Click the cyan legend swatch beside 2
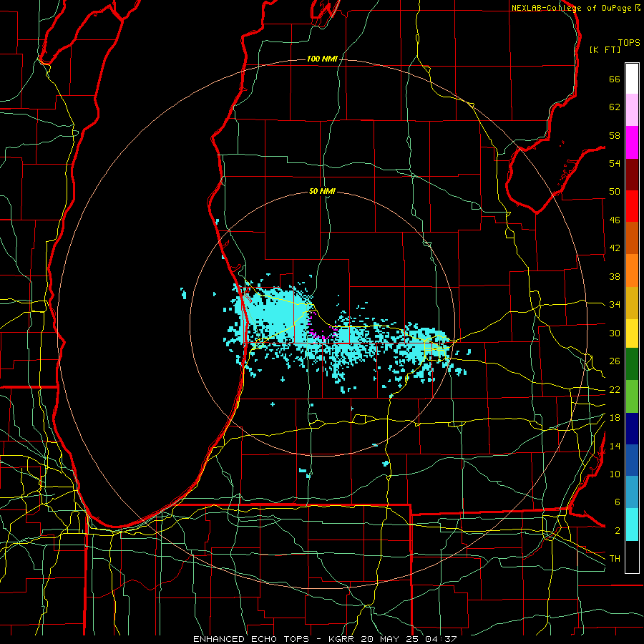644x644 pixels. 632,525
